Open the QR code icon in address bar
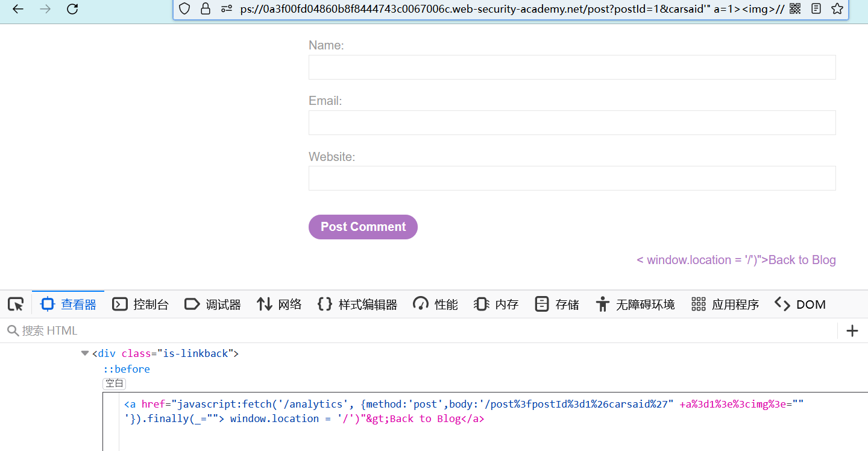The width and height of the screenshot is (868, 451). pyautogui.click(x=795, y=8)
